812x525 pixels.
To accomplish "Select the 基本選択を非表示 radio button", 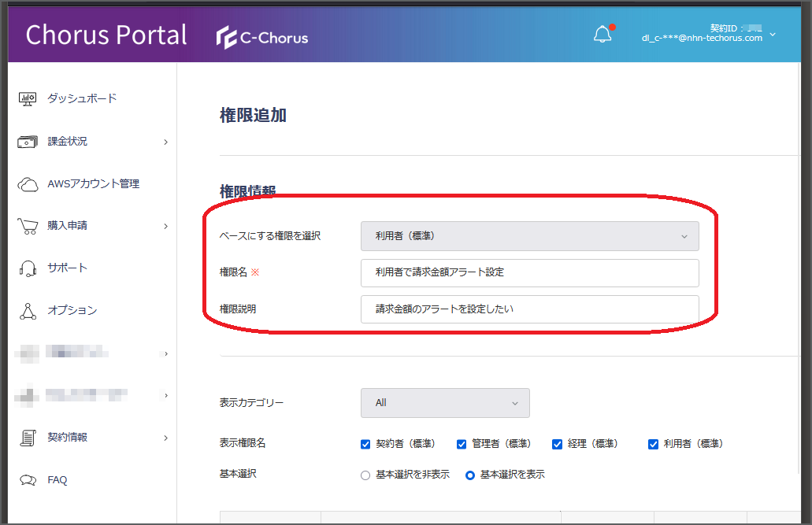I will (365, 475).
